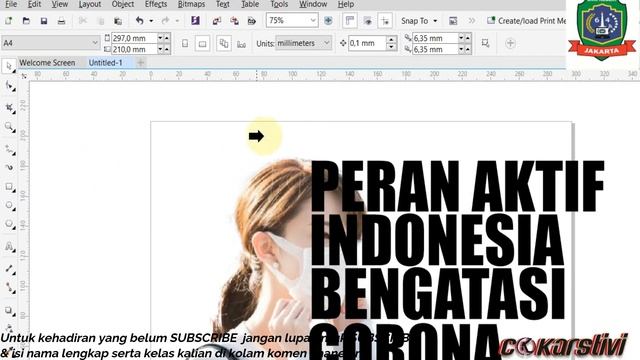
Task: Select the Crop tool in toolbox
Action: [9, 107]
